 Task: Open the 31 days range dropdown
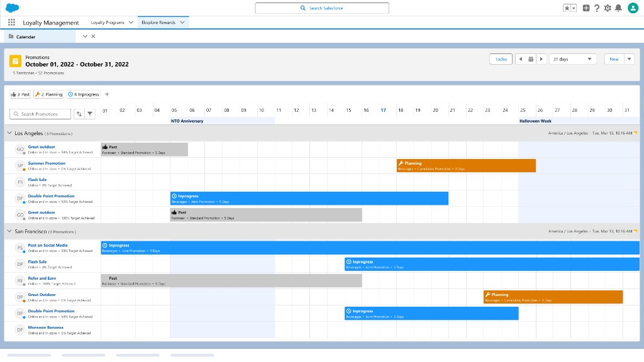[572, 59]
